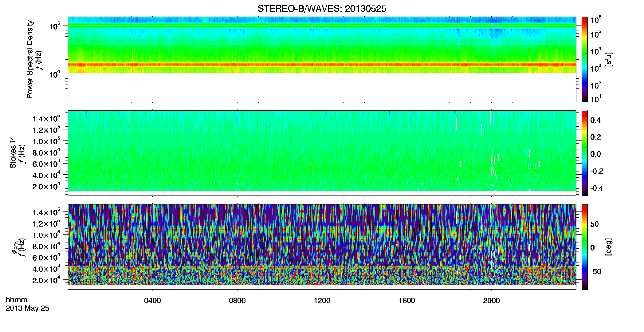The image size is (644, 332).
Task: Click the Power Spectral Density colorbar
Action: (x=584, y=59)
